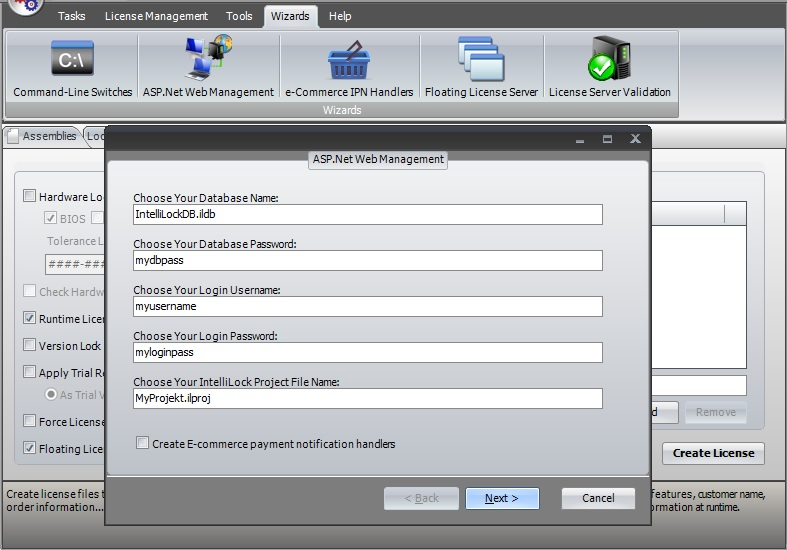Viewport: 787px width, 550px height.
Task: Enable E-commerce payment notification handlers checkbox
Action: click(x=143, y=443)
